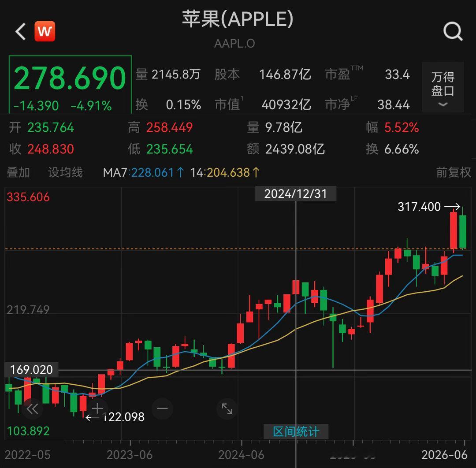Open 区间统计 range statistics

296,431
